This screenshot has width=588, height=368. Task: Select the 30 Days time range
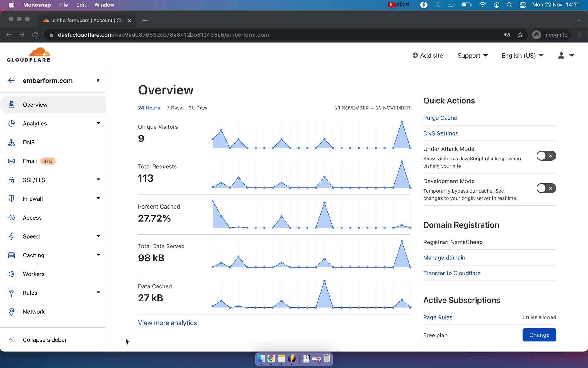pos(198,108)
